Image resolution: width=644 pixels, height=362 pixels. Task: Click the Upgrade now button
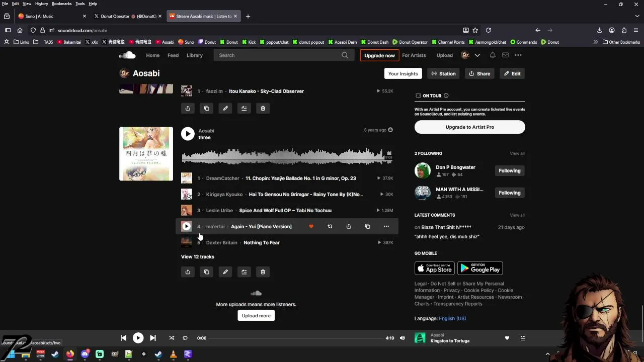[379, 55]
